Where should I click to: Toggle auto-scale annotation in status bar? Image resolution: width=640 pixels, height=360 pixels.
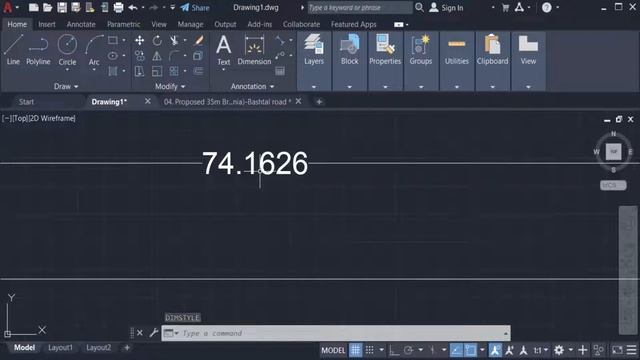(x=509, y=350)
